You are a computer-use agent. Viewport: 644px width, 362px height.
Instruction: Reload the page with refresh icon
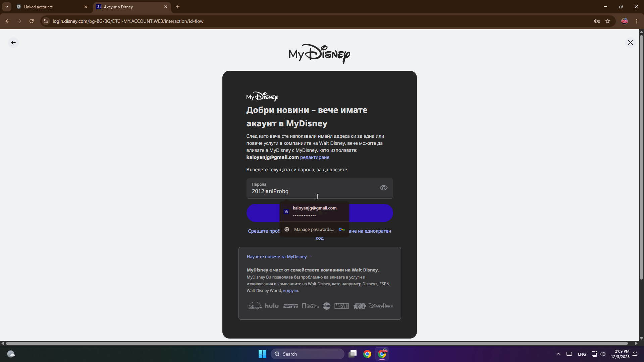click(32, 21)
